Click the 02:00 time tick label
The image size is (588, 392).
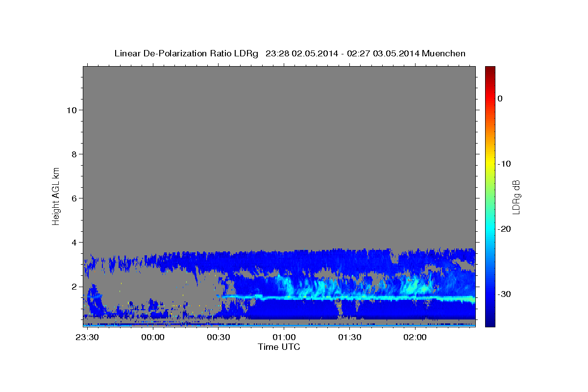click(x=415, y=338)
